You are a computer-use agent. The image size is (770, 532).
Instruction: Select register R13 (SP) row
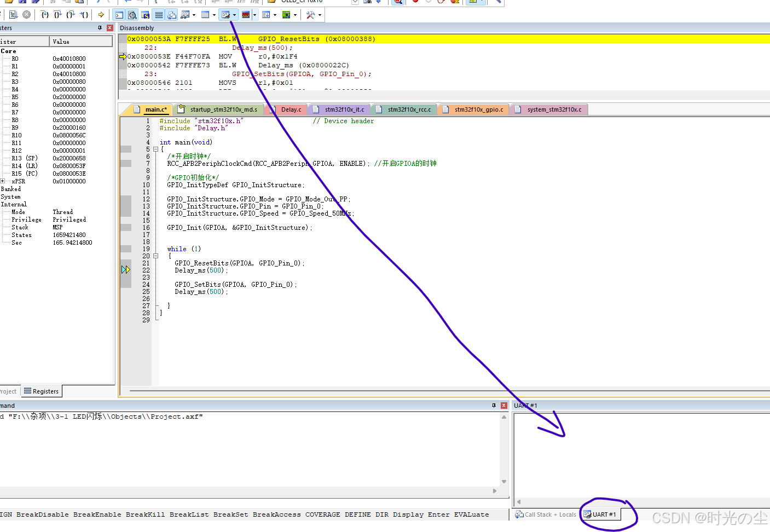tap(57, 158)
